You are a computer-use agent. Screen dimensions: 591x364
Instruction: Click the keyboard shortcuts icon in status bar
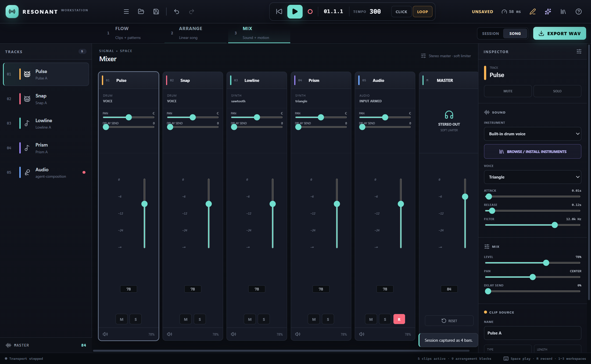506,359
